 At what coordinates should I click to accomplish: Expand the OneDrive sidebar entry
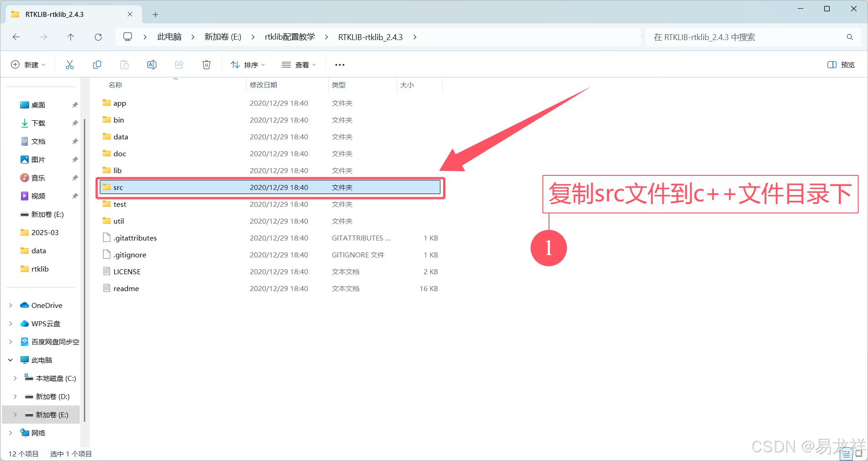(10, 305)
